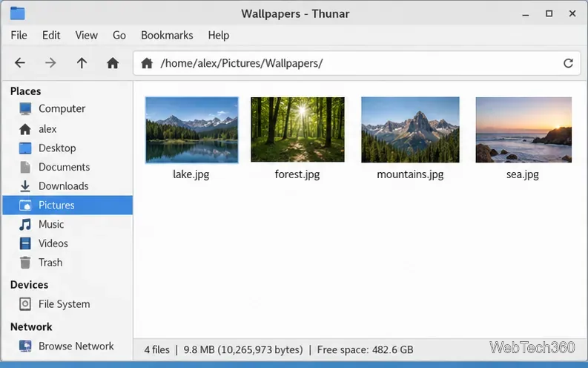This screenshot has width=588, height=368.
Task: Click the sea.jpg file name
Action: click(523, 174)
